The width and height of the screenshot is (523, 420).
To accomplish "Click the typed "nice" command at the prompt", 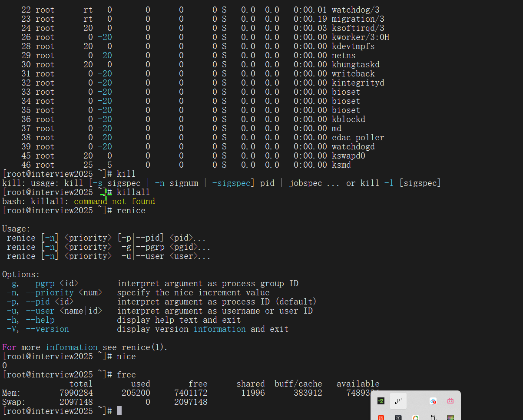I will coord(126,356).
